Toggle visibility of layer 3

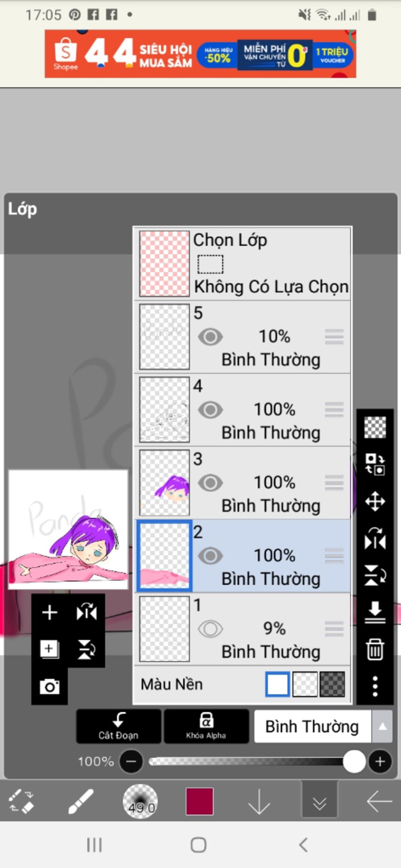[210, 483]
